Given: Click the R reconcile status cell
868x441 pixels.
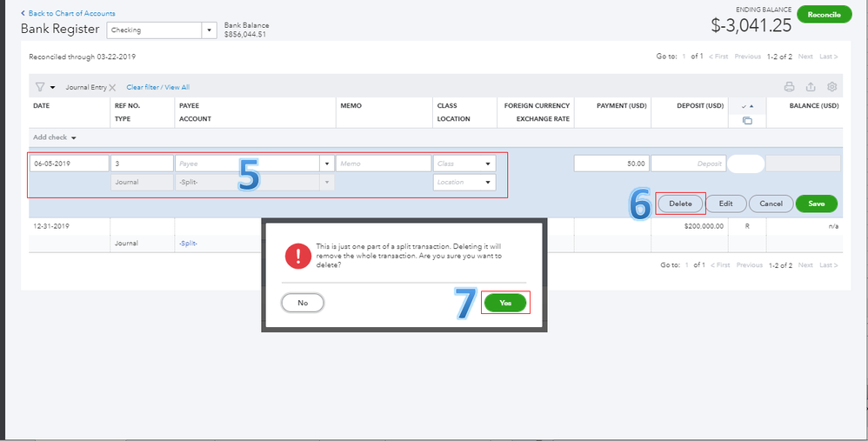Looking at the screenshot, I should 747,226.
